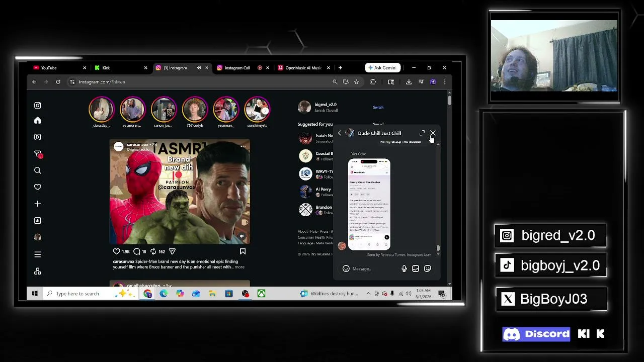Open carasunvox profile from post header
The height and width of the screenshot is (362, 644).
(137, 145)
